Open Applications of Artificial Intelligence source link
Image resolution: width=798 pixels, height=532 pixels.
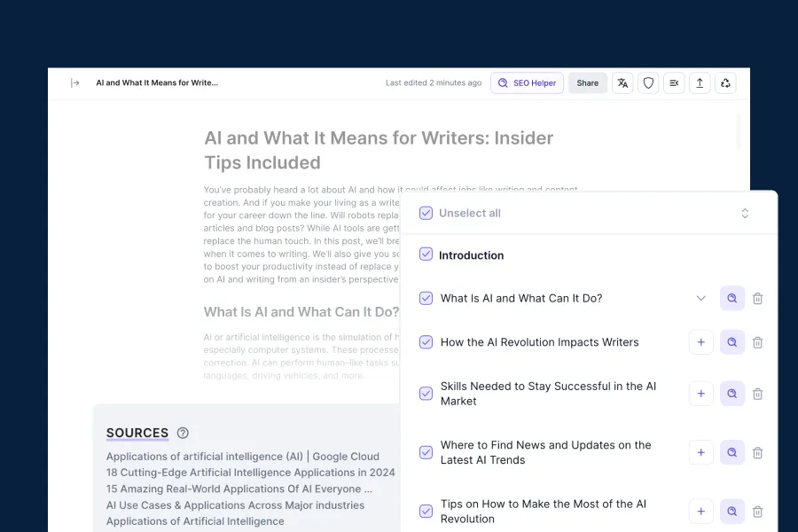coord(195,521)
